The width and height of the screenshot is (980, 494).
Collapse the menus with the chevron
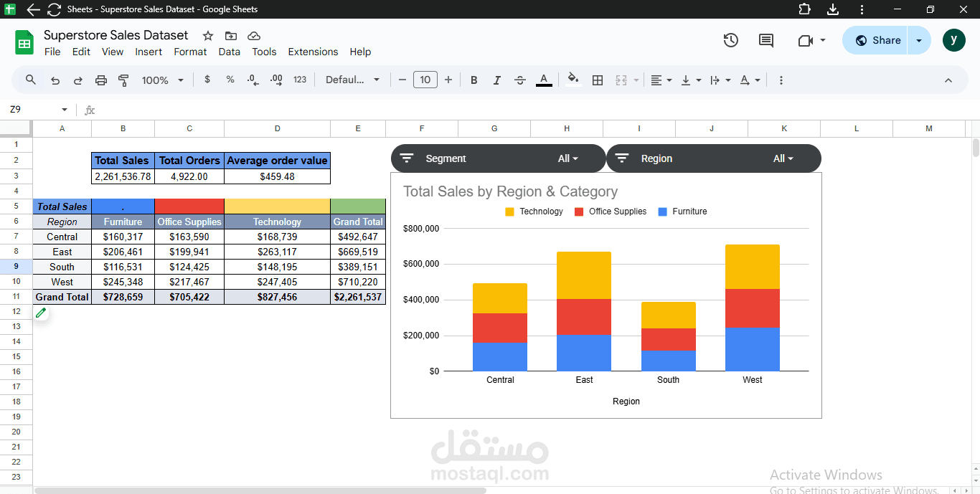tap(948, 80)
